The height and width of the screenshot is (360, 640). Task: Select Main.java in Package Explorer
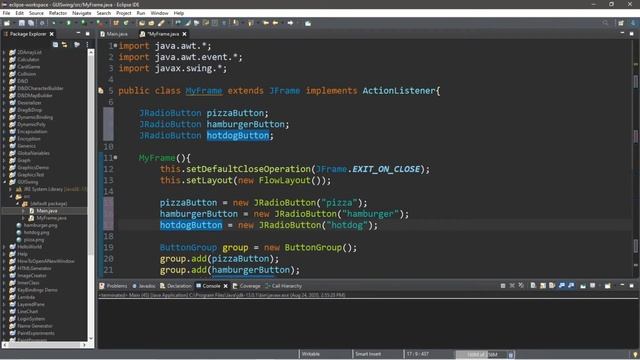(47, 211)
